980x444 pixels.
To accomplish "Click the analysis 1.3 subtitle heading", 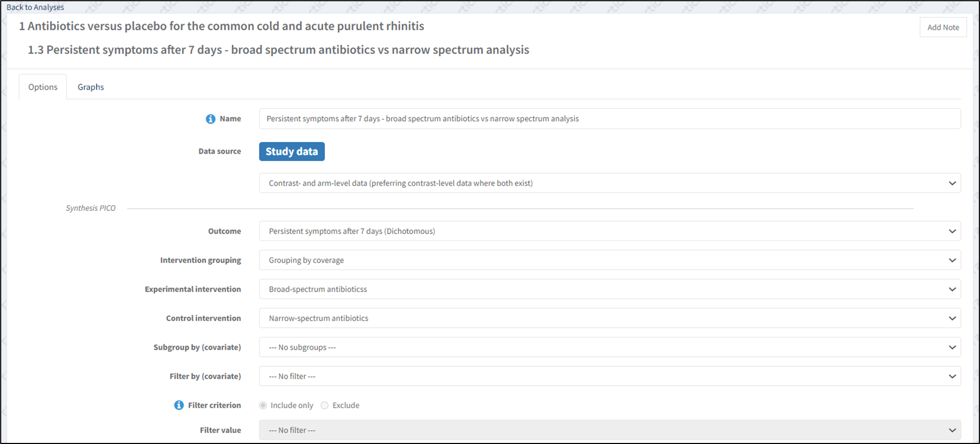I will [x=278, y=50].
